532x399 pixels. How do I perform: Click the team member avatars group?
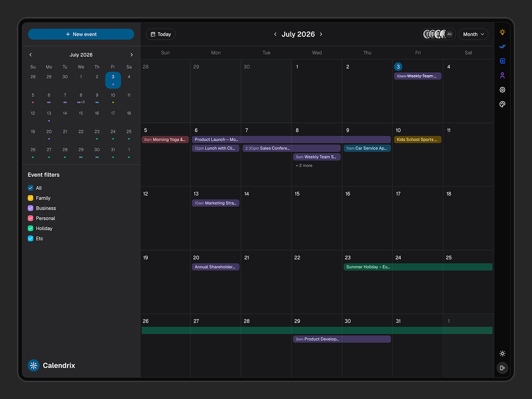click(438, 34)
